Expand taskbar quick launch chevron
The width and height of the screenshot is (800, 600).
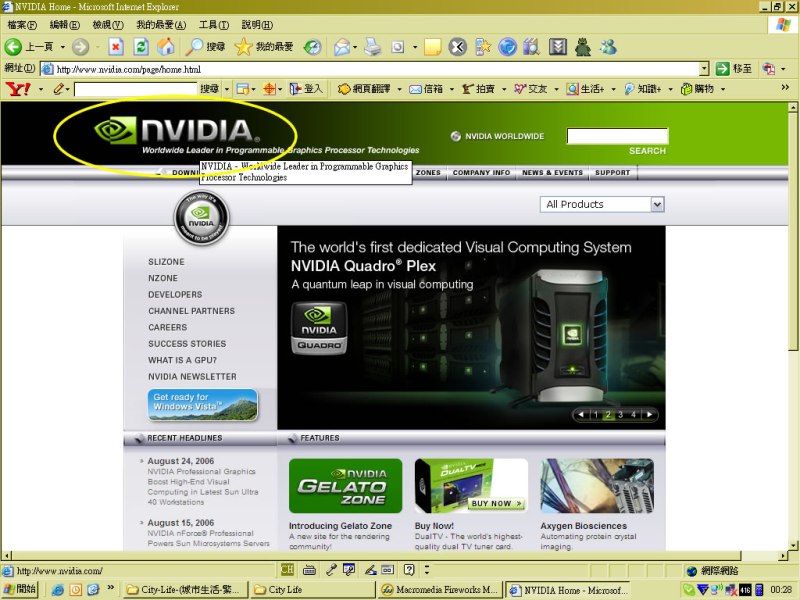point(111,588)
